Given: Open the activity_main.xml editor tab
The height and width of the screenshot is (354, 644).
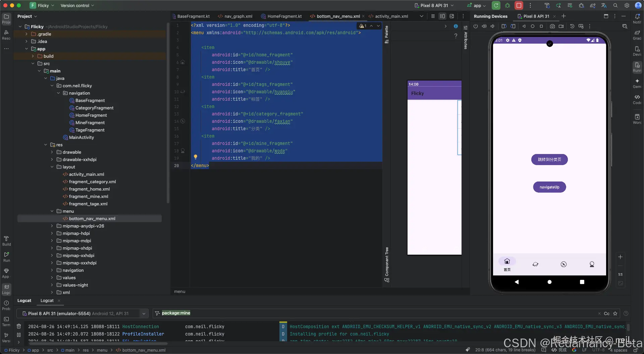Looking at the screenshot, I should click(391, 16).
